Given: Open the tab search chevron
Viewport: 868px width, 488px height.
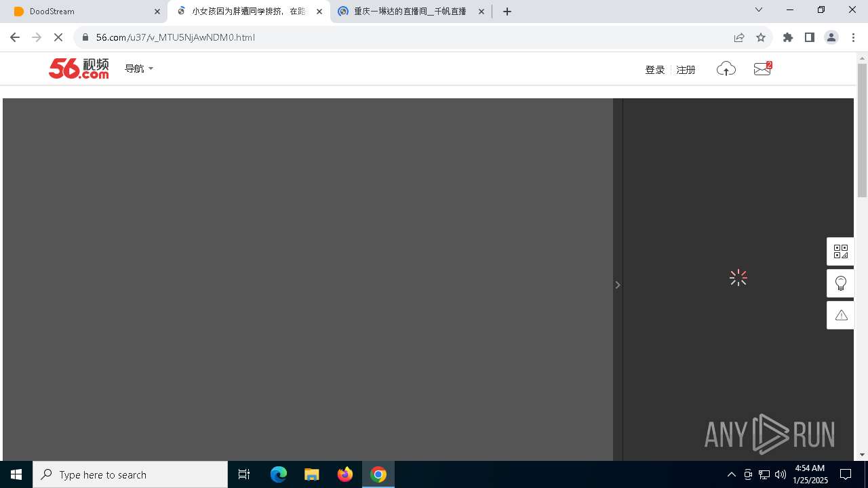Looking at the screenshot, I should click(759, 9).
